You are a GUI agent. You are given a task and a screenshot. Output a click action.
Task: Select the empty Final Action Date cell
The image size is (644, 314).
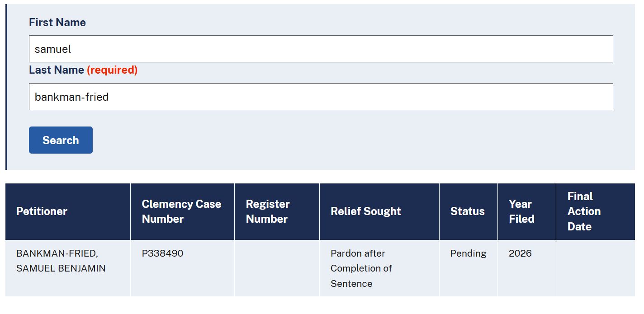[x=595, y=268]
